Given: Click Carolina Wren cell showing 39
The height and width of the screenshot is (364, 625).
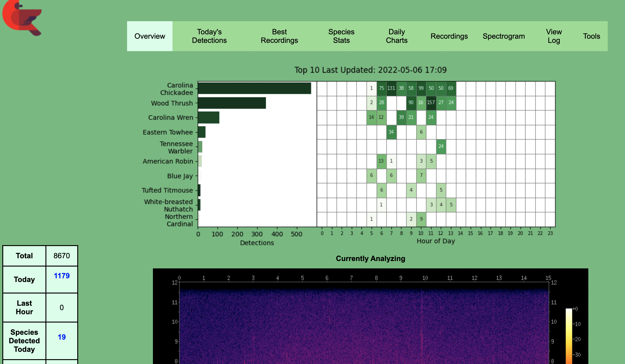Looking at the screenshot, I should 401,117.
